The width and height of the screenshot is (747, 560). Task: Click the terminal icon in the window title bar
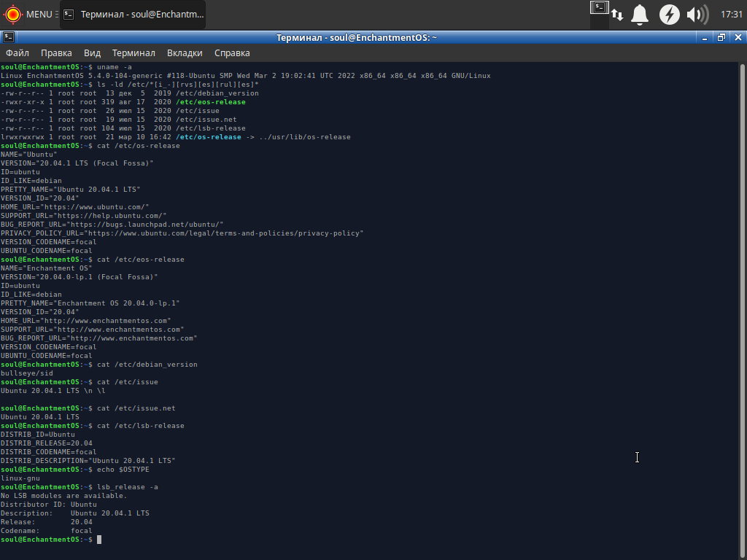(9, 37)
